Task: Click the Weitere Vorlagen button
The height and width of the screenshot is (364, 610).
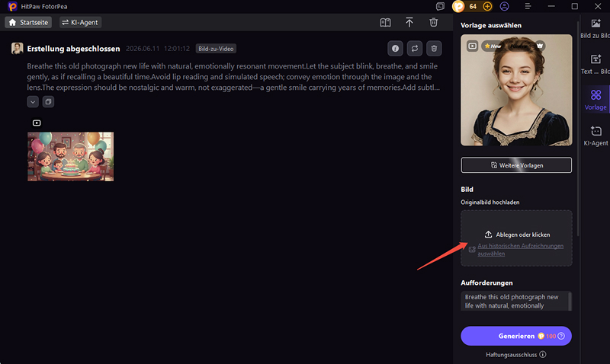Action: pyautogui.click(x=516, y=165)
